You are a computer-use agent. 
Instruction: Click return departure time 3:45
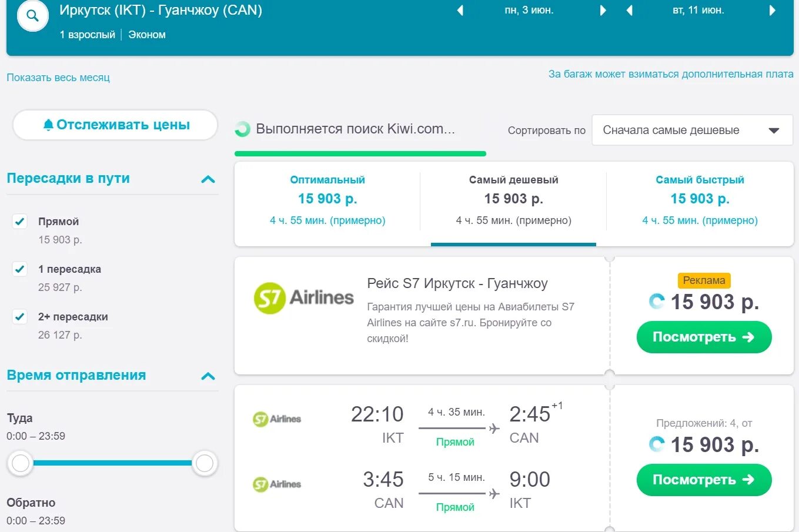[x=383, y=480]
